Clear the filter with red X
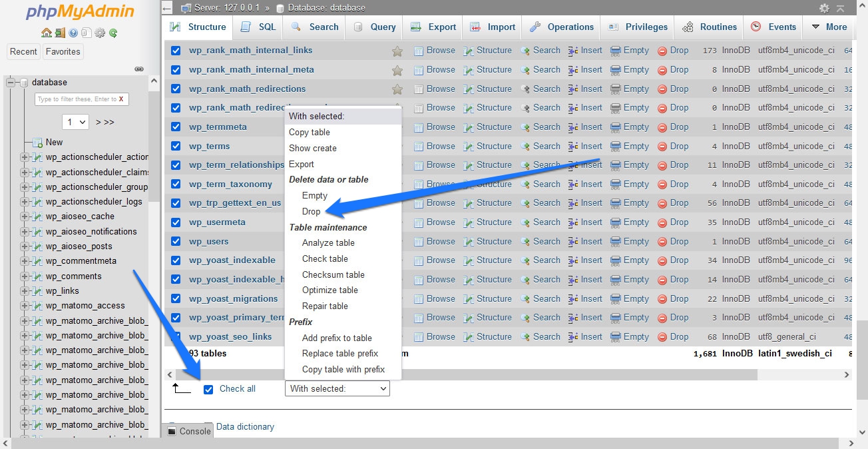Image resolution: width=868 pixels, height=449 pixels. click(x=121, y=99)
